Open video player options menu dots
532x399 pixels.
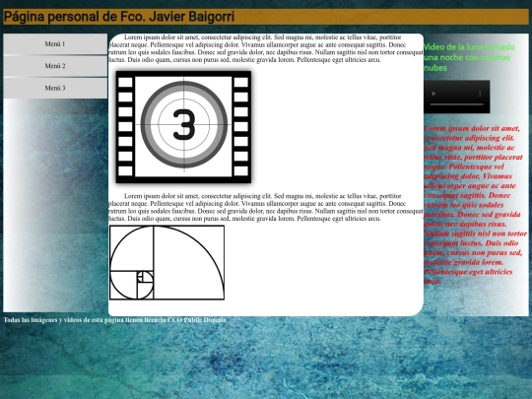480,94
